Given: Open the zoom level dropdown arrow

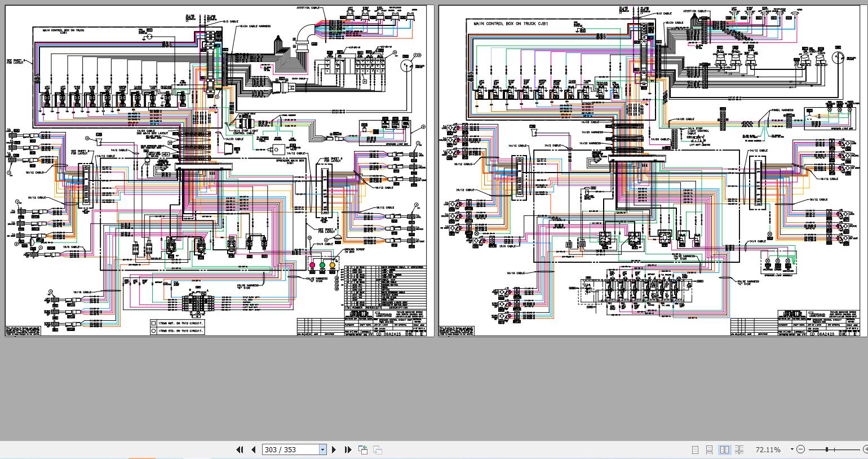Looking at the screenshot, I should tap(792, 449).
